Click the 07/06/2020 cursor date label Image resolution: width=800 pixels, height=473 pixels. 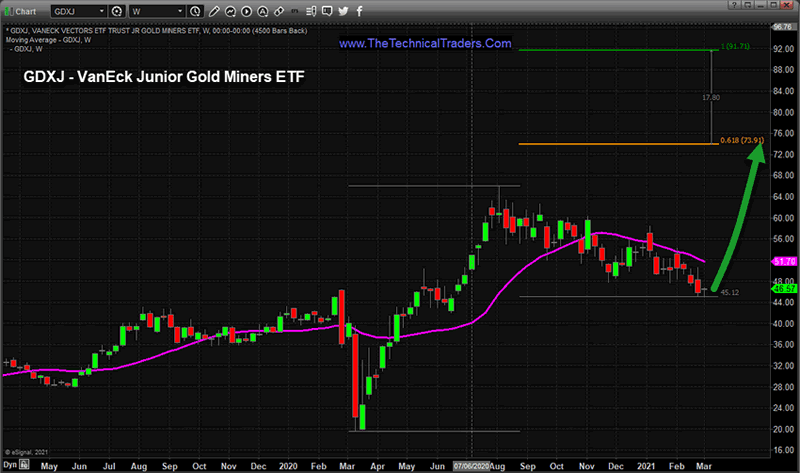coord(471,466)
